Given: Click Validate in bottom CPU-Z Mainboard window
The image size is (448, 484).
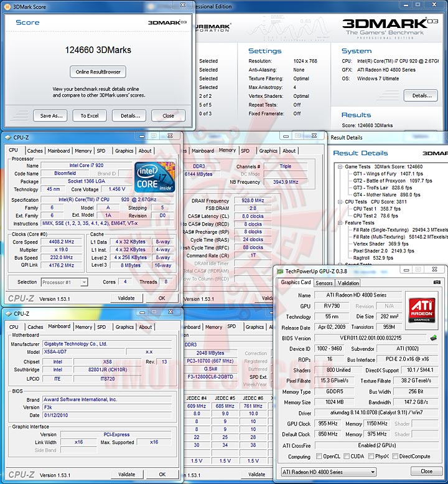Looking at the screenshot, I should coord(127,475).
